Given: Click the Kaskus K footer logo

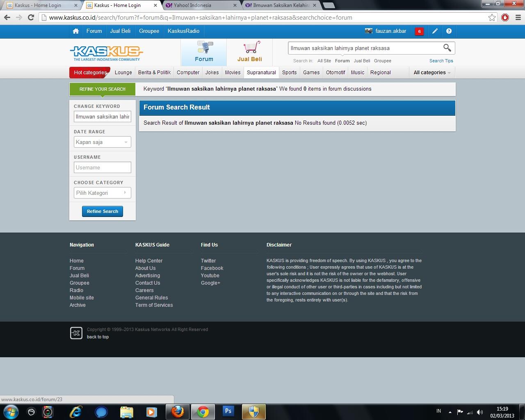Looking at the screenshot, I should 76,333.
